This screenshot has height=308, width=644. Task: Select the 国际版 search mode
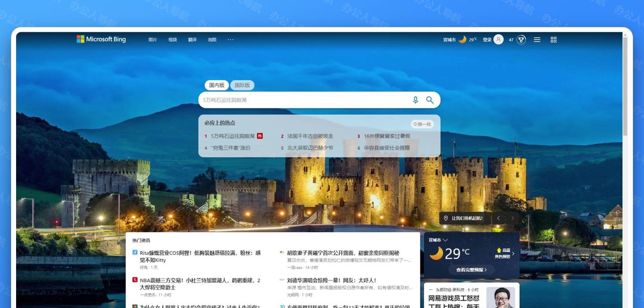(243, 85)
